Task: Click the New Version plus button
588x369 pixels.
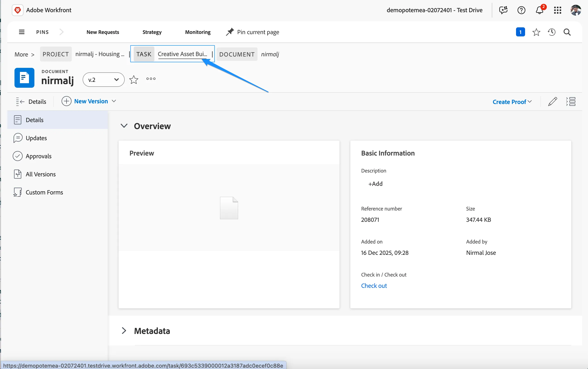Action: (66, 101)
